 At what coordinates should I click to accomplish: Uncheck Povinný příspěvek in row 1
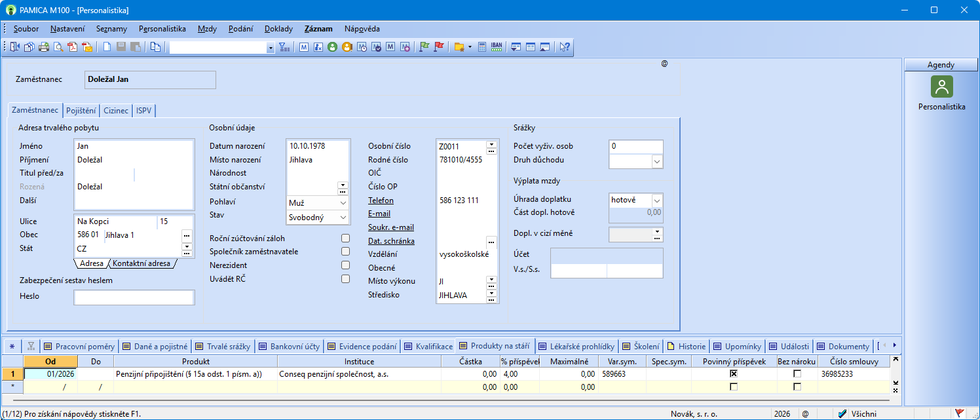pos(734,373)
